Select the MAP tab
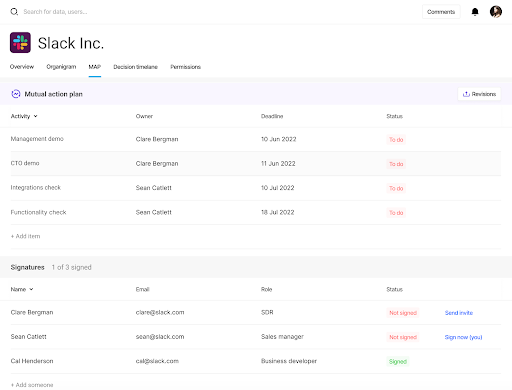Screen dimensions: 512x390 tap(95, 67)
